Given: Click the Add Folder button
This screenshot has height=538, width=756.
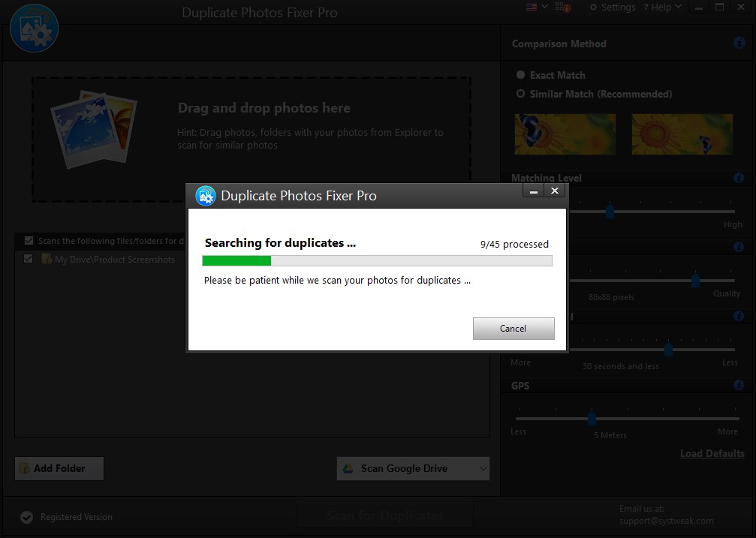Looking at the screenshot, I should coord(59,469).
